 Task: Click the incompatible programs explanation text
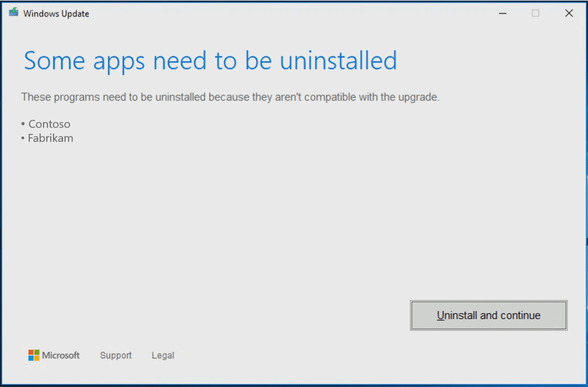[230, 97]
